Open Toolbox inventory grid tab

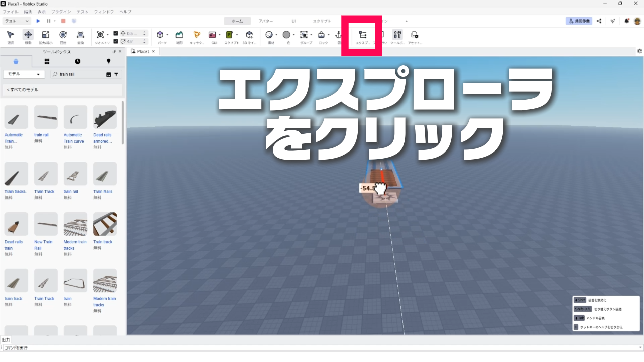pyautogui.click(x=47, y=61)
